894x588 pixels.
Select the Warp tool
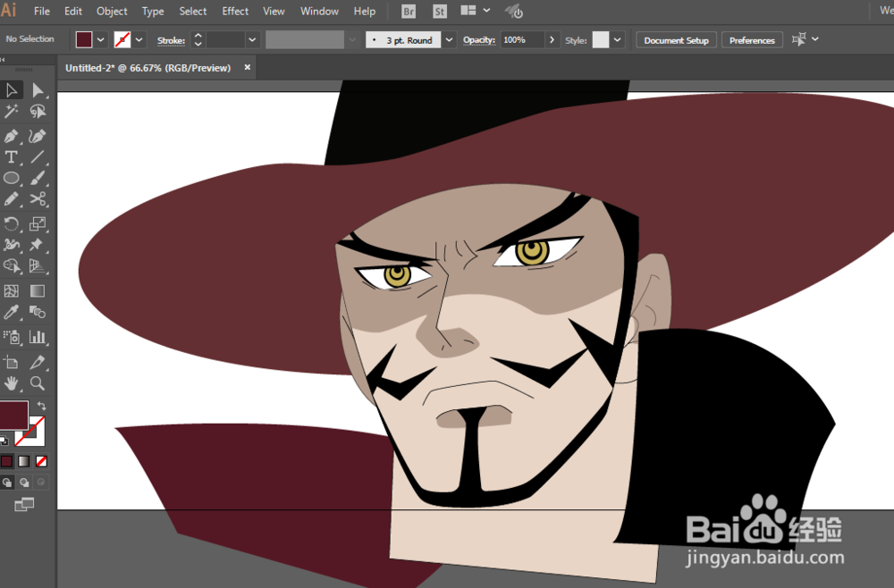pyautogui.click(x=12, y=245)
